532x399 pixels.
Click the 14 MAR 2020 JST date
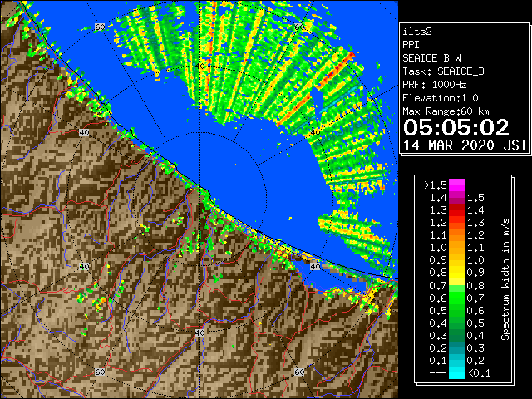tap(465, 145)
